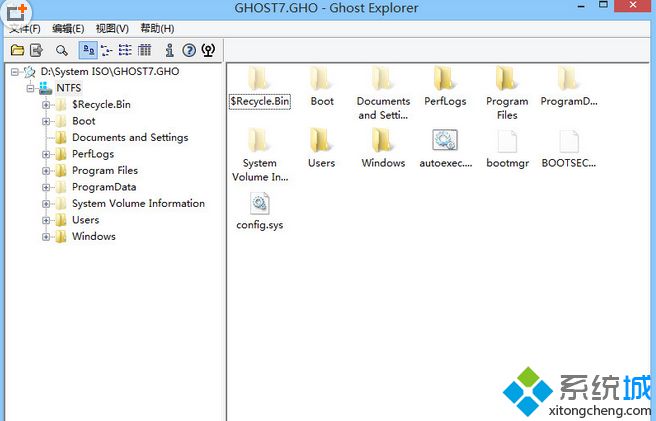Select D:\System ISO\GHOST7.GHO in the tree
The height and width of the screenshot is (421, 656).
(110, 72)
